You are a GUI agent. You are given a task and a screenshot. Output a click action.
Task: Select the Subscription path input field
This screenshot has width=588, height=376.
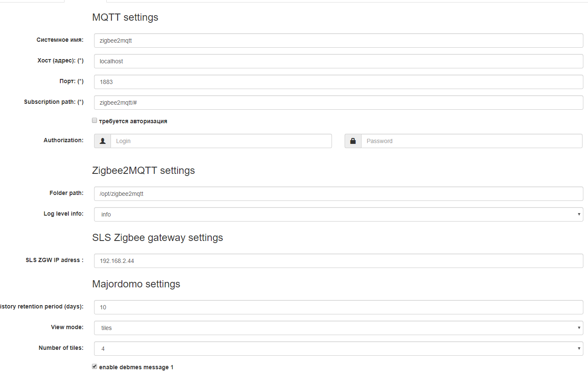[338, 103]
